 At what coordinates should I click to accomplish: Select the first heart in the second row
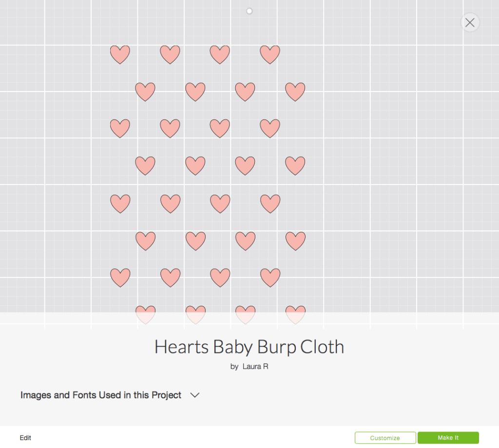tap(145, 91)
